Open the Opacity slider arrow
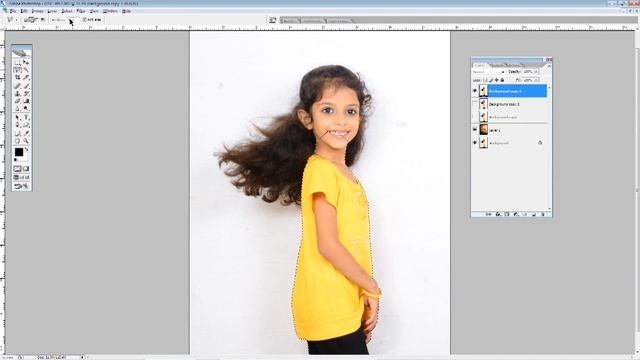The width and height of the screenshot is (640, 360). point(536,71)
